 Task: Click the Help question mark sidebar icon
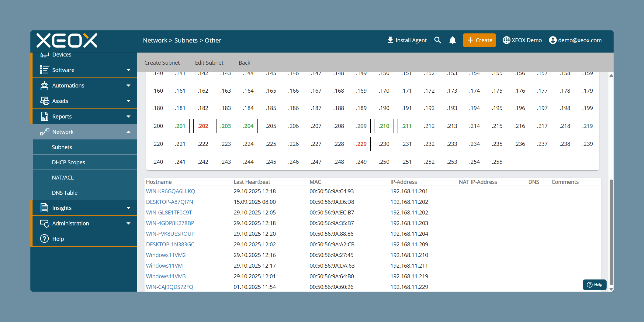[44, 239]
